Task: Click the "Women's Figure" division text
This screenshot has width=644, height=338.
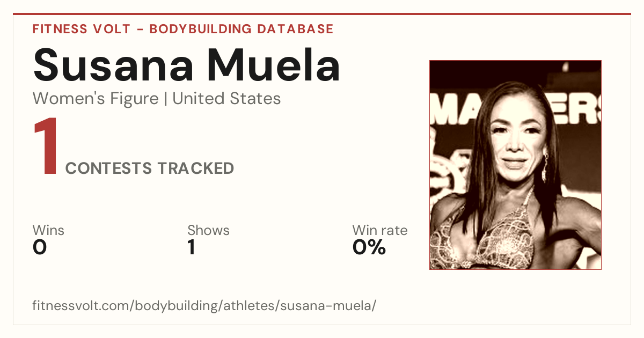Action: [96, 99]
